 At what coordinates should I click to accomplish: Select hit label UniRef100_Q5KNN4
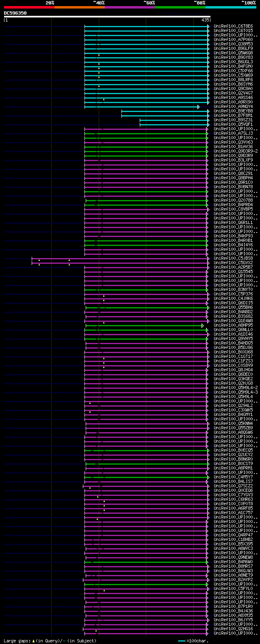pyautogui.click(x=233, y=424)
